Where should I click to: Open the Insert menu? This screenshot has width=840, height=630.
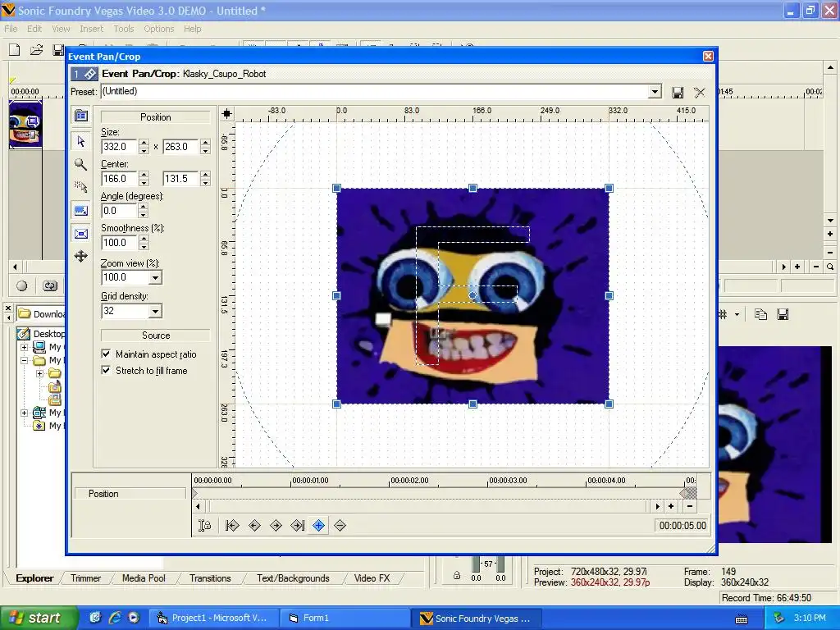tap(91, 29)
